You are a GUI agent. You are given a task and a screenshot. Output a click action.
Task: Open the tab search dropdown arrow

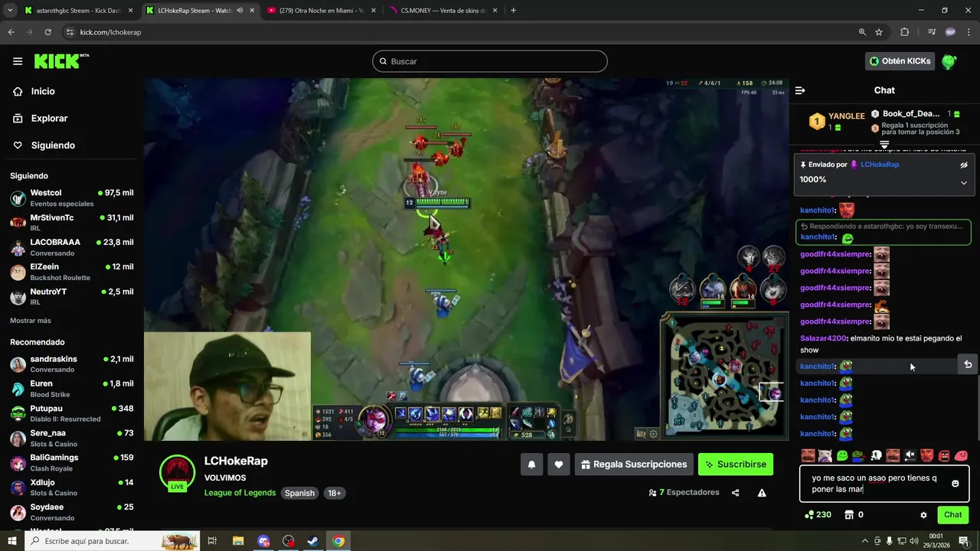8,11
